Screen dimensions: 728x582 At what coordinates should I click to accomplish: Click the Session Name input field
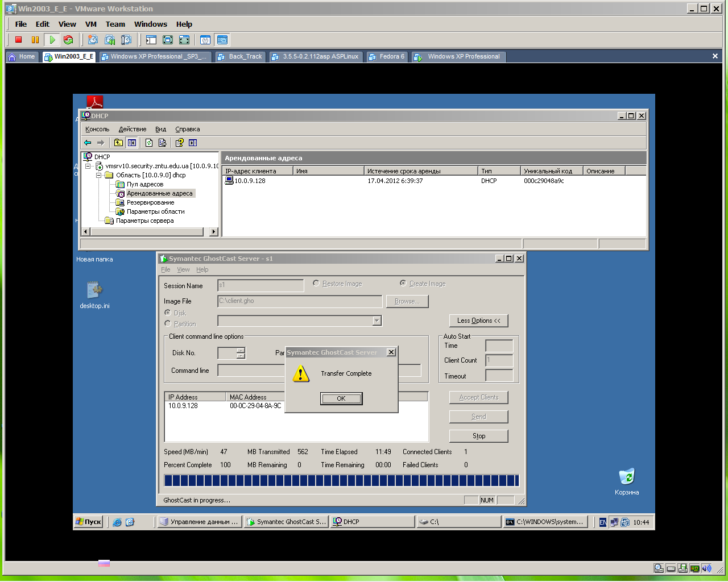pyautogui.click(x=261, y=285)
